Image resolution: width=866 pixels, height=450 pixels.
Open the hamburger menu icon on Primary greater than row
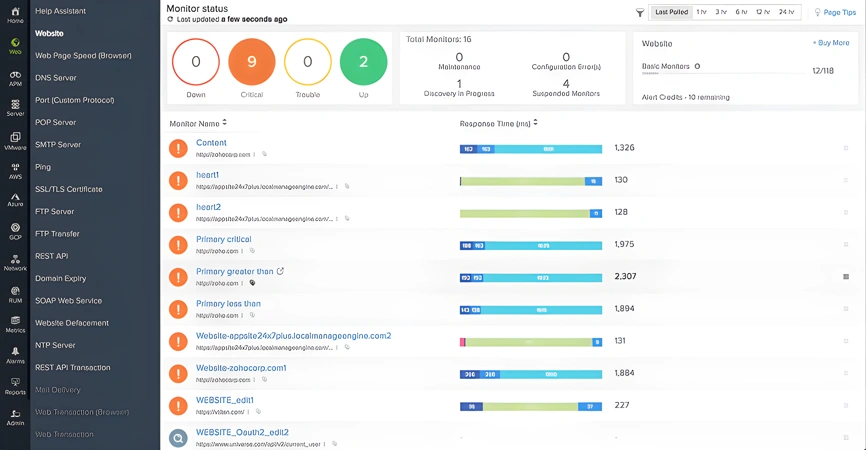(x=846, y=277)
